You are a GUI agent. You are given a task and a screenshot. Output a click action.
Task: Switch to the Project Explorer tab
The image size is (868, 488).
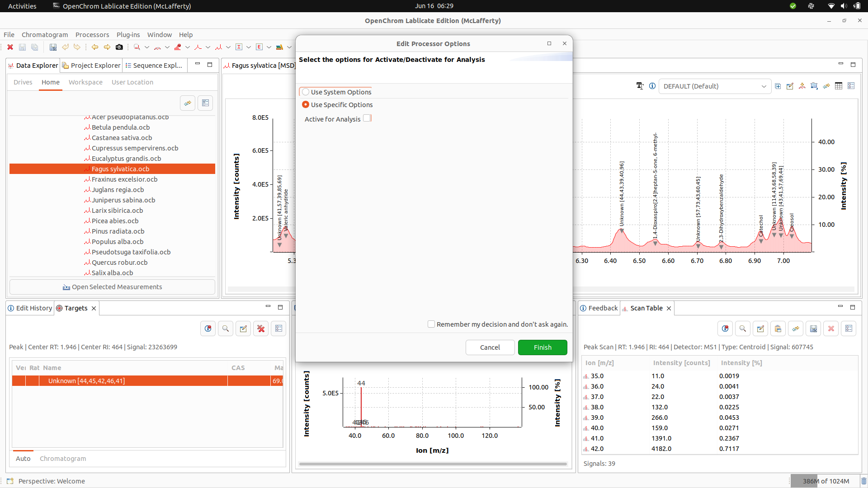point(91,65)
